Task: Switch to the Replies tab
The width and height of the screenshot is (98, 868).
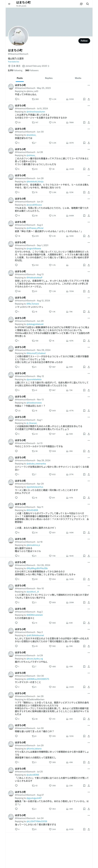Action: pyautogui.click(x=49, y=78)
